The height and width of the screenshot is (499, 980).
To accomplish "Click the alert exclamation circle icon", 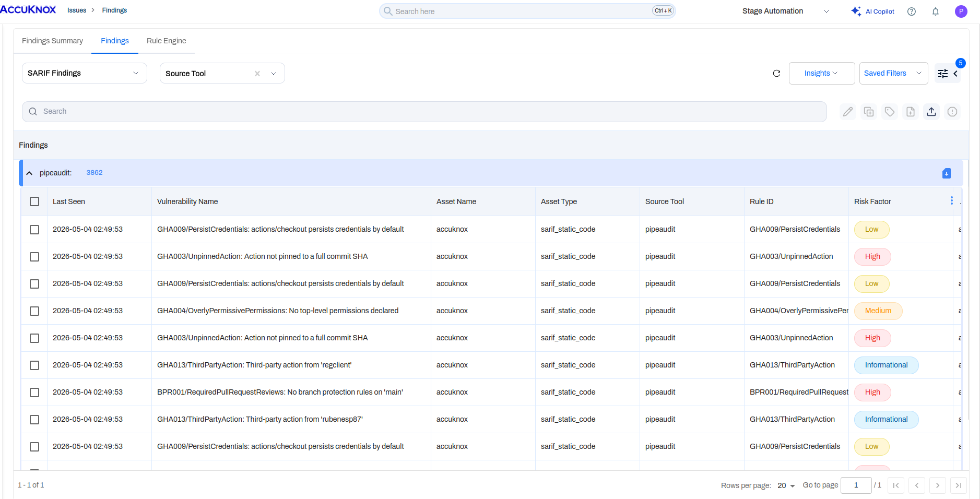I will point(952,112).
